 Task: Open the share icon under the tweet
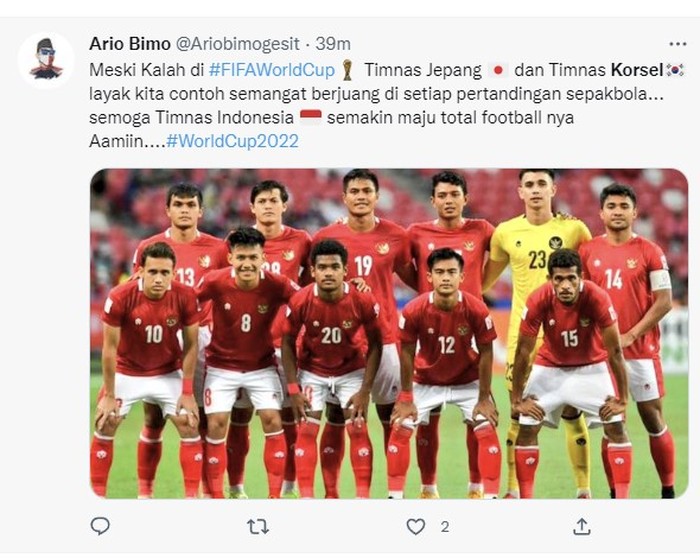[x=582, y=527]
